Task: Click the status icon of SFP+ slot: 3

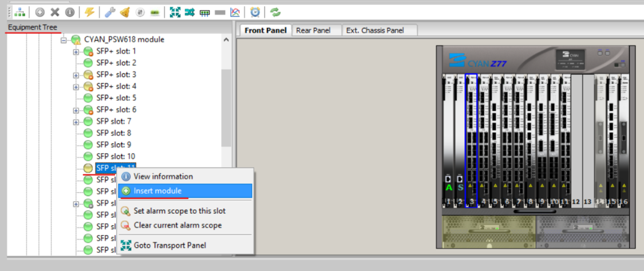Action: pos(88,75)
